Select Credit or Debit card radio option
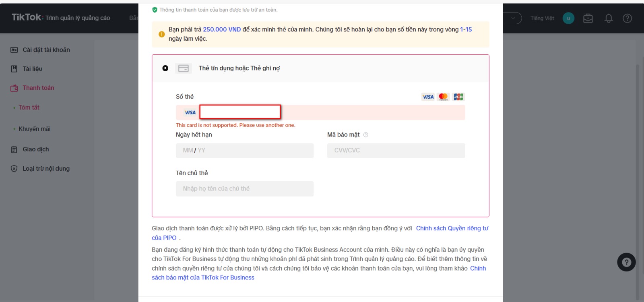This screenshot has height=302, width=644. coord(165,68)
